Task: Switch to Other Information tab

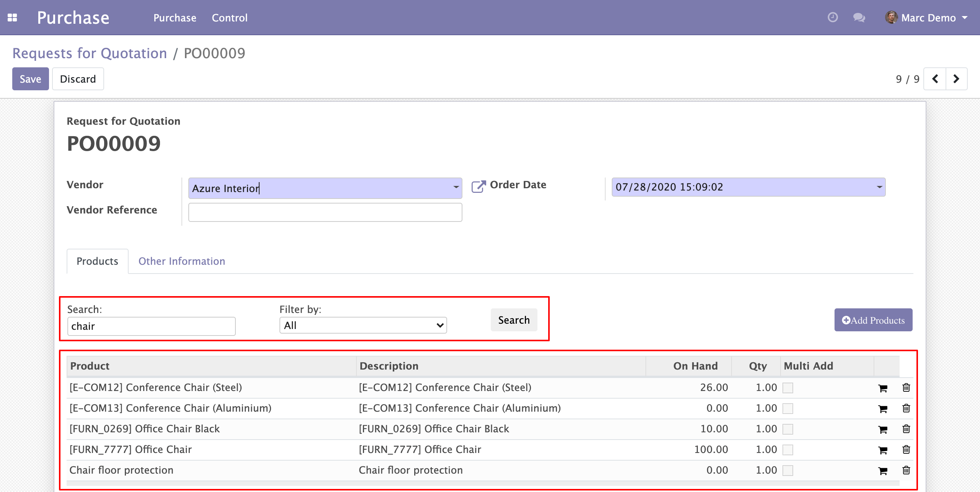Action: [181, 261]
